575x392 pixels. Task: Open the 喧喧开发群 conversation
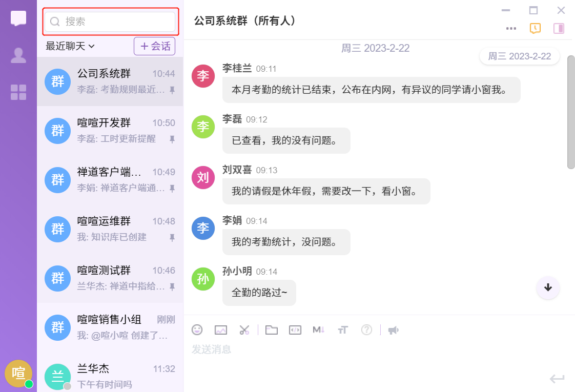coord(110,131)
